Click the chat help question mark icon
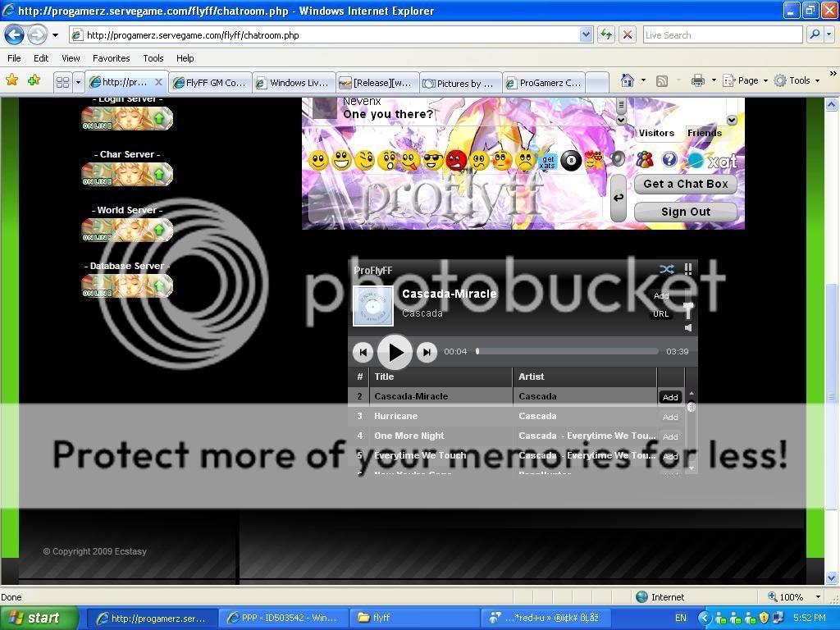Image resolution: width=840 pixels, height=630 pixels. (x=669, y=160)
